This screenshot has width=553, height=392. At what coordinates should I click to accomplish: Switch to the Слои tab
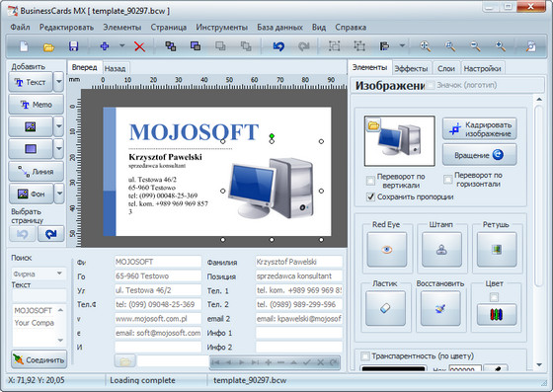point(446,68)
